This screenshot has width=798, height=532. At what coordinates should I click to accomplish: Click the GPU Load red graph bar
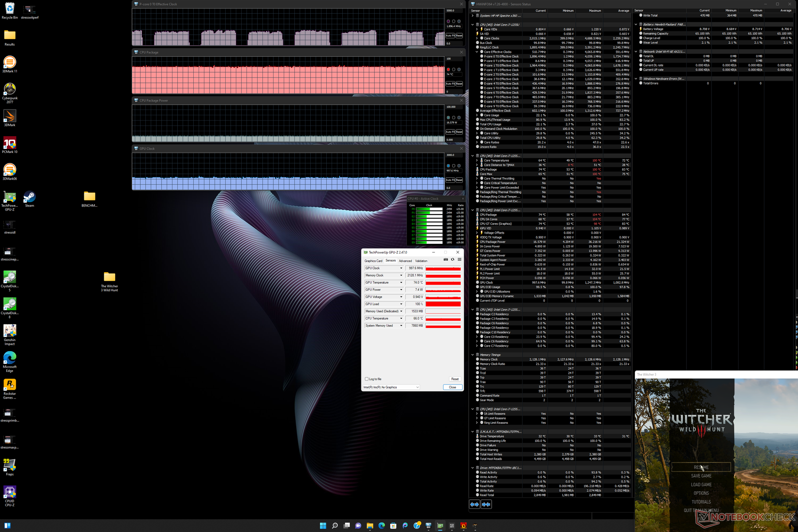443,304
